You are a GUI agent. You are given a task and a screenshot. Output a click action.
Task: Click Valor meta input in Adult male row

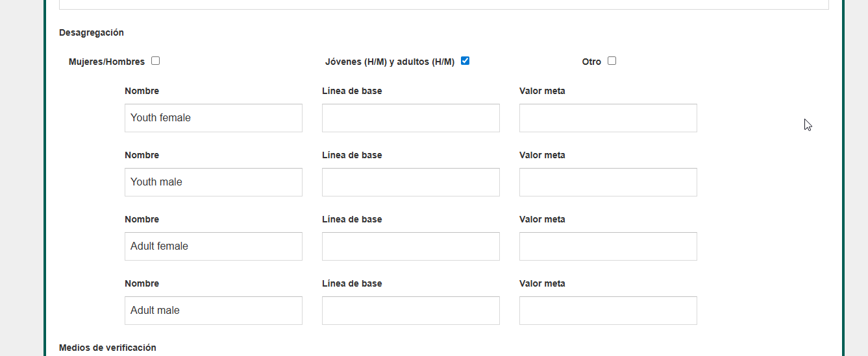tap(608, 311)
